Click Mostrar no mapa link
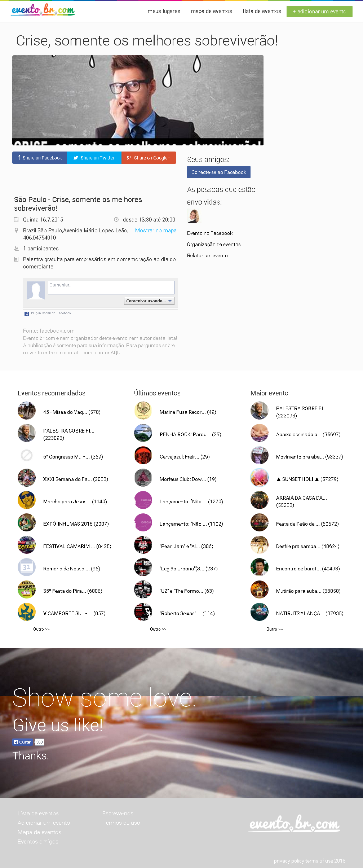The height and width of the screenshot is (868, 363). pos(156,231)
